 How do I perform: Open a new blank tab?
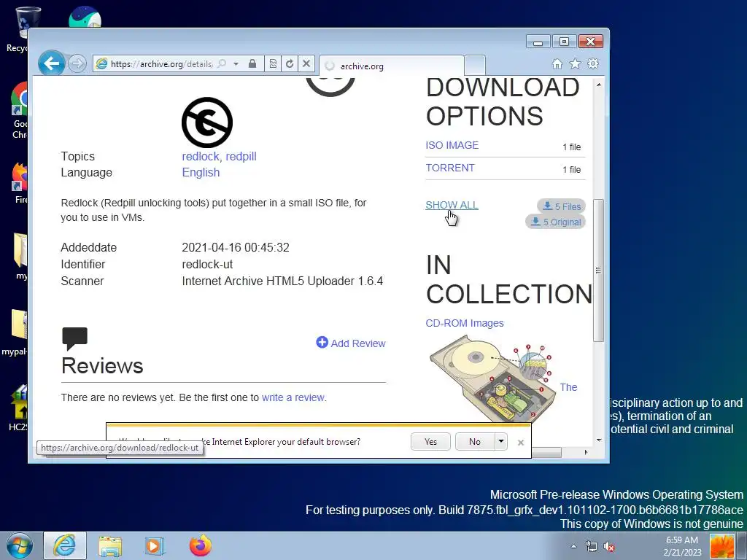(474, 65)
